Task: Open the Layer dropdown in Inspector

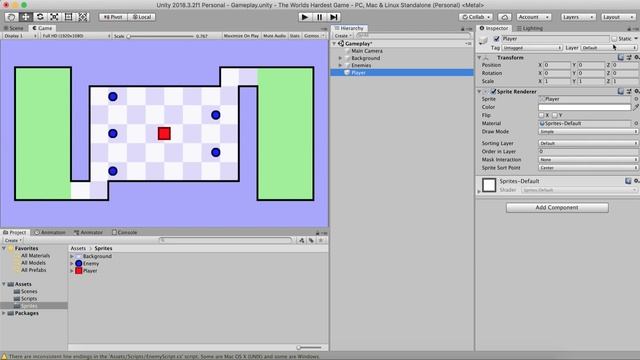Action: [609, 48]
